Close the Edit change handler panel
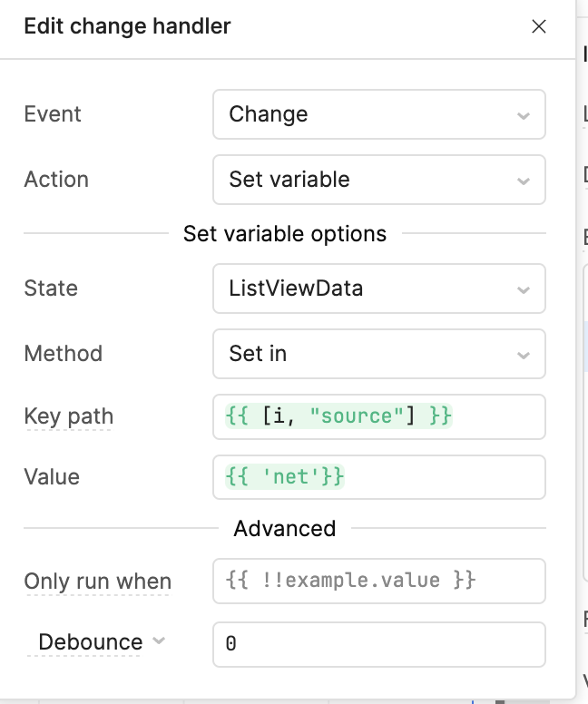 click(x=539, y=26)
